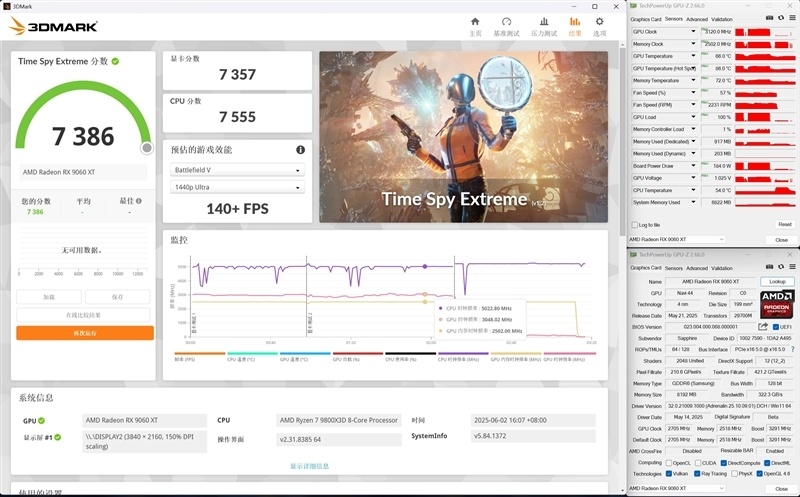The height and width of the screenshot is (497, 800).
Task: Toggle the DirectML checkbox
Action: [x=766, y=463]
